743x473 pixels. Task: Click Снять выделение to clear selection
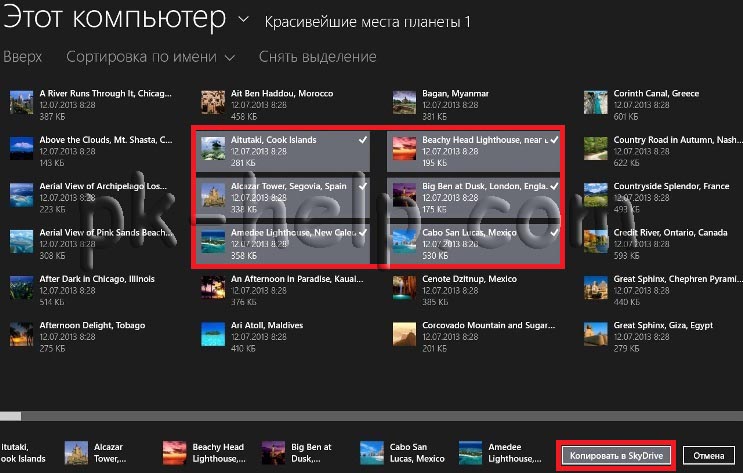click(x=317, y=57)
